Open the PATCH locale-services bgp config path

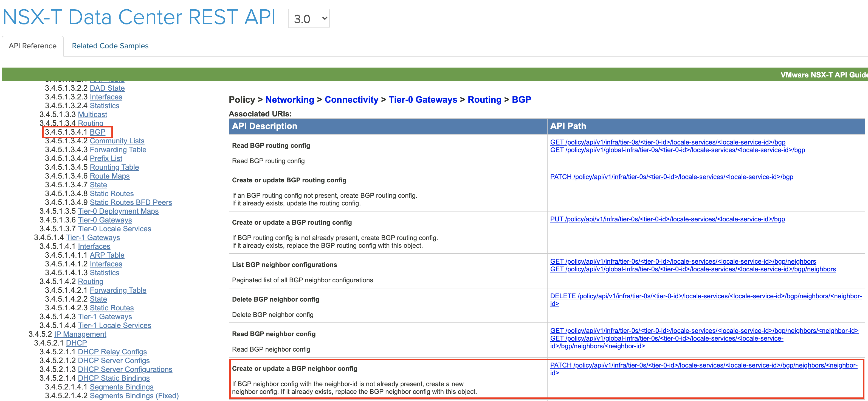(671, 177)
